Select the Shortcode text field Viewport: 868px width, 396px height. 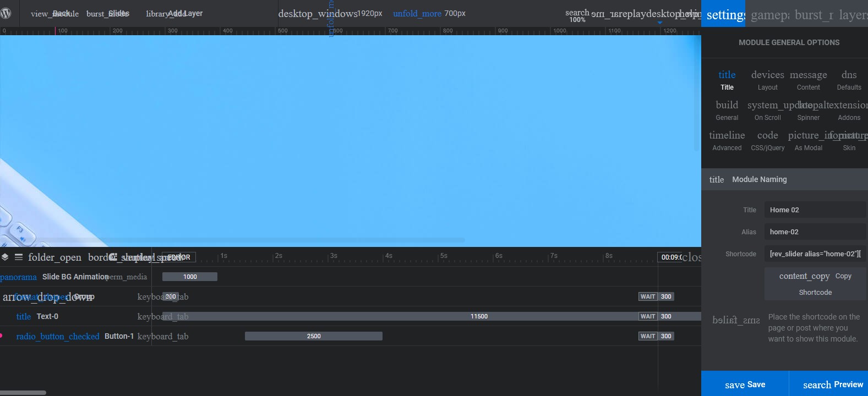815,254
